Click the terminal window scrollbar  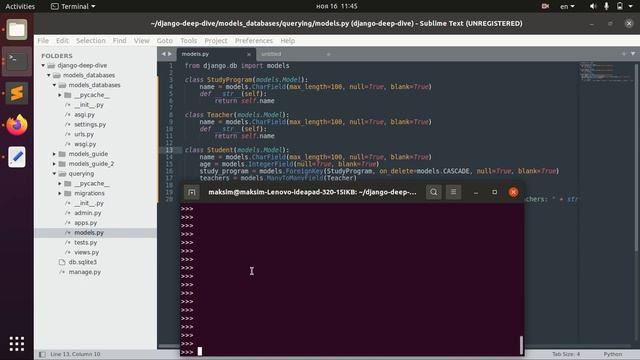click(521, 345)
